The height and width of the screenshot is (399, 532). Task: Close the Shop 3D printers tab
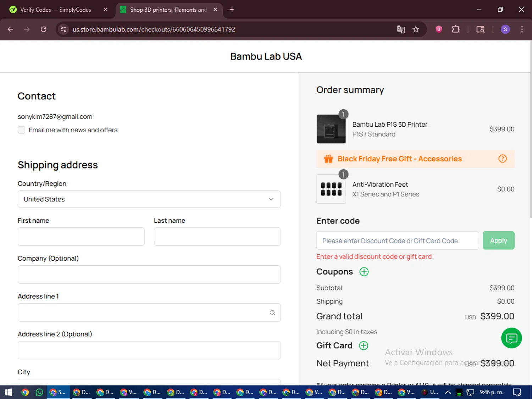[215, 10]
